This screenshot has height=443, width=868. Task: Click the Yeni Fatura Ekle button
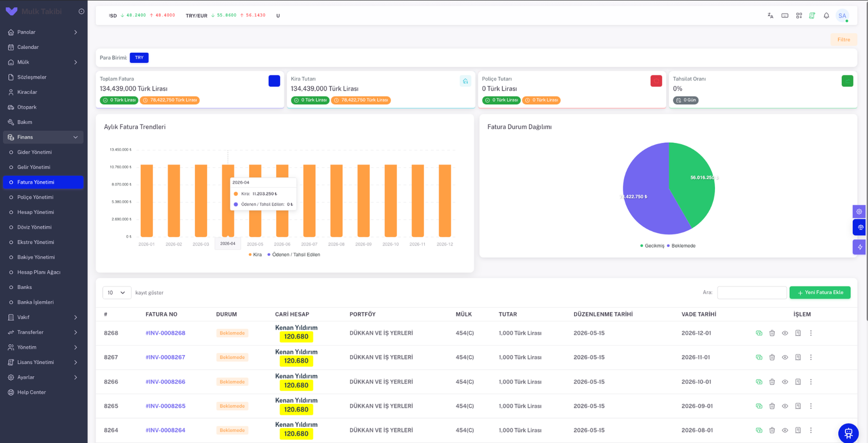click(x=820, y=293)
